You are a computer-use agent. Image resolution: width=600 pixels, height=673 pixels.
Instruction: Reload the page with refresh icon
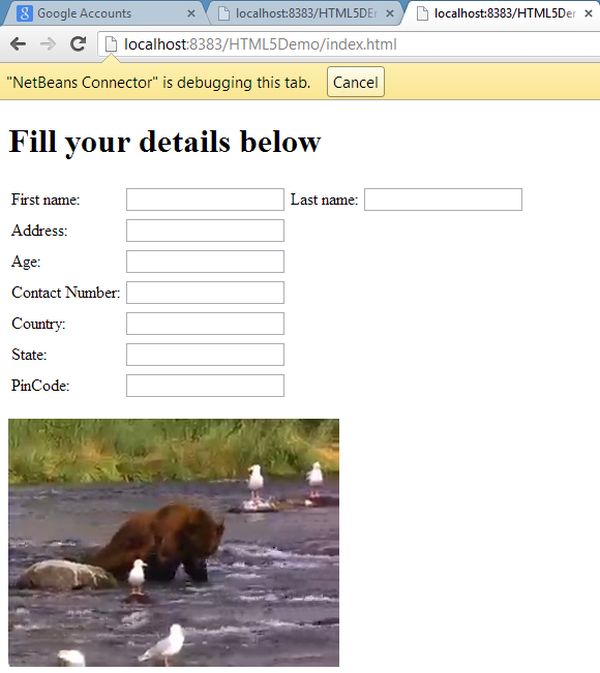(78, 44)
